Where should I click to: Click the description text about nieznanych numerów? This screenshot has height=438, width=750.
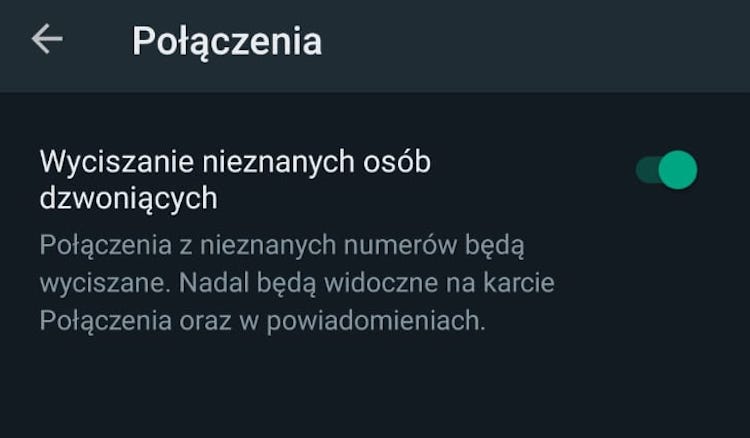pyautogui.click(x=297, y=283)
